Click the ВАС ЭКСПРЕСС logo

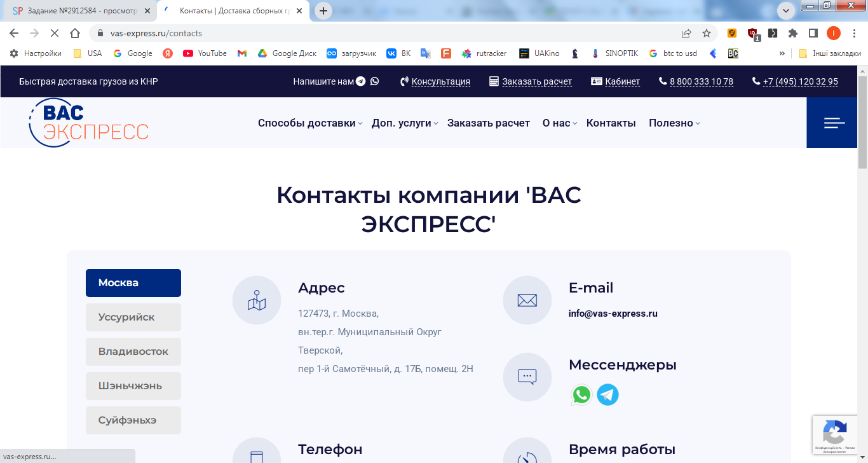click(88, 123)
